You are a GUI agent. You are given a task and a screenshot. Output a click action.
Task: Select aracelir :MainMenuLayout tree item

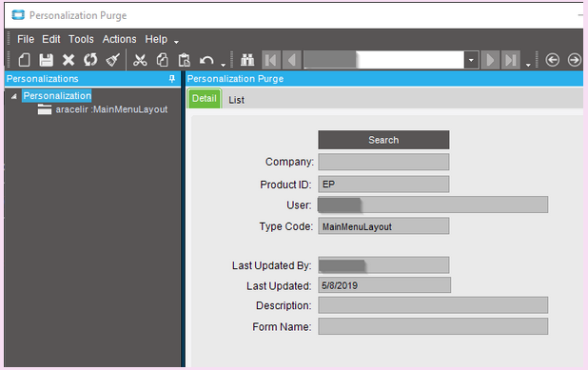[x=111, y=109]
